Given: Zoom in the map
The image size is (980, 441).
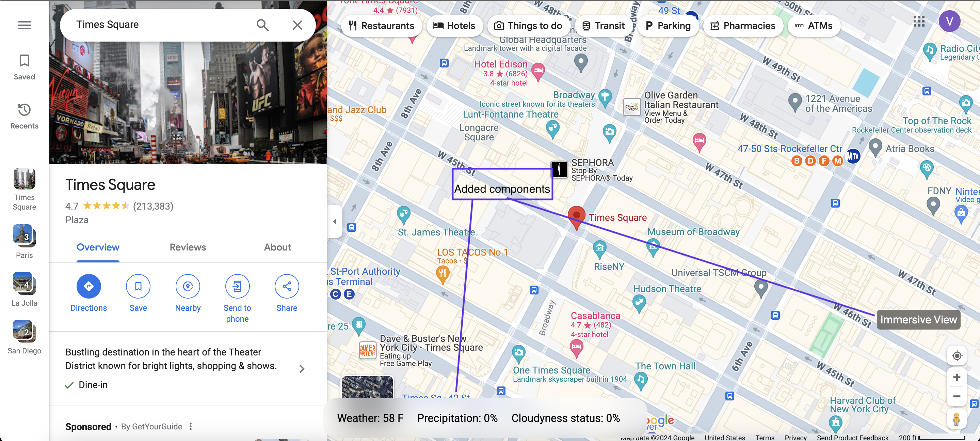Looking at the screenshot, I should pyautogui.click(x=957, y=377).
